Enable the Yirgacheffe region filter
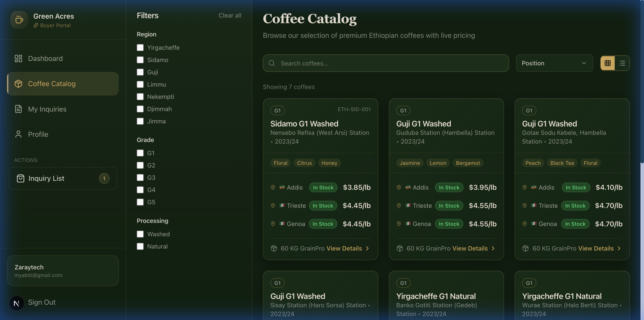Viewport: 644px width, 320px height. click(140, 47)
